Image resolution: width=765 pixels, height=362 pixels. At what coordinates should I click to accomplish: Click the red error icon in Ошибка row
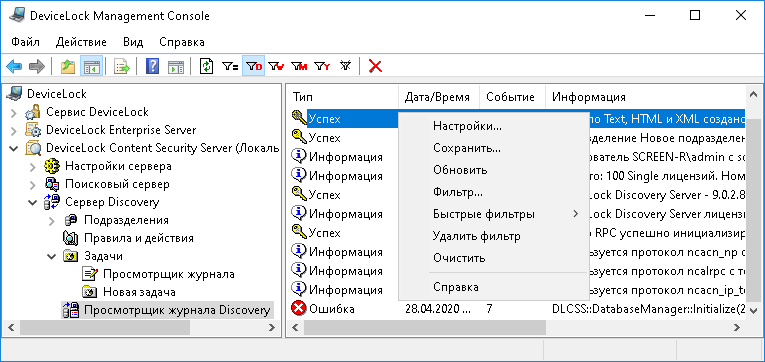[299, 309]
